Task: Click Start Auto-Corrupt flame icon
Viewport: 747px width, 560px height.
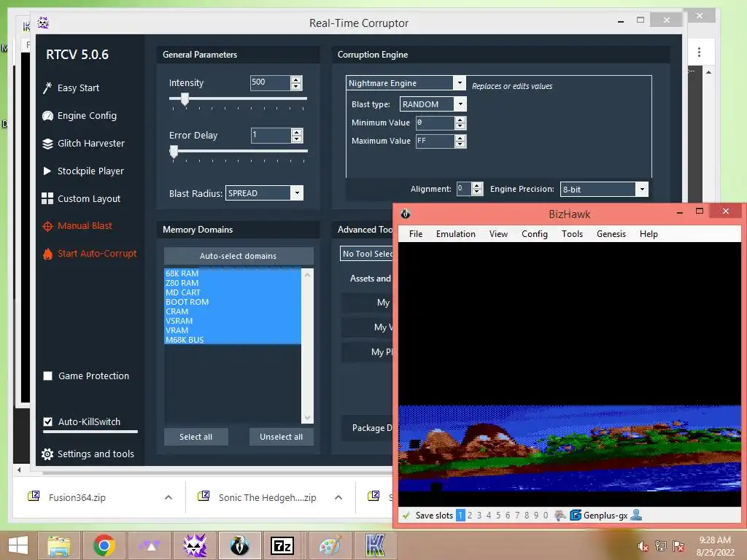Action: 47,254
